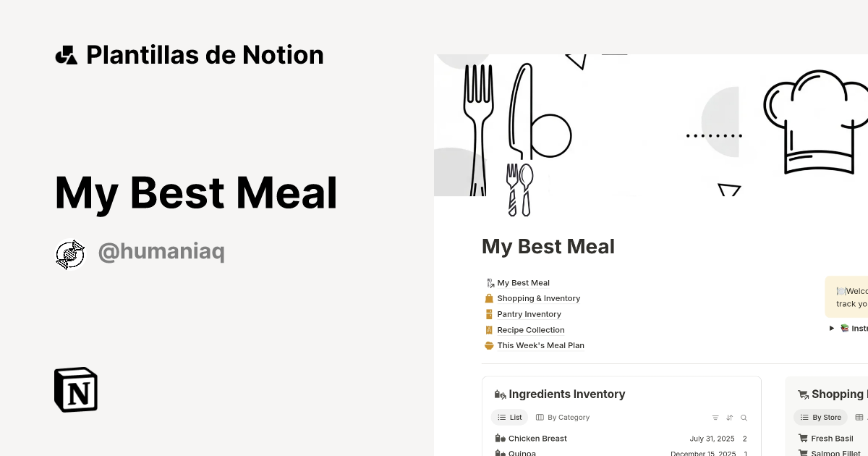Click the sort icon in Ingredients Inventory
This screenshot has width=868, height=456.
click(729, 418)
